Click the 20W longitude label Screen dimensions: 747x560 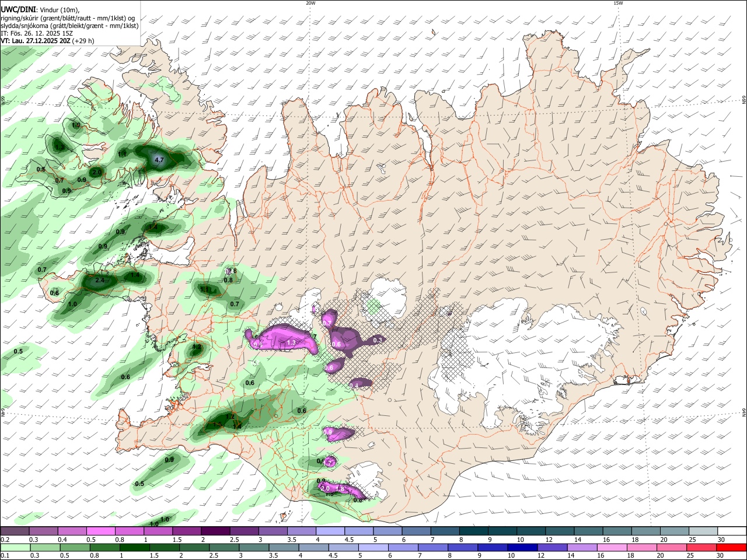(310, 3)
